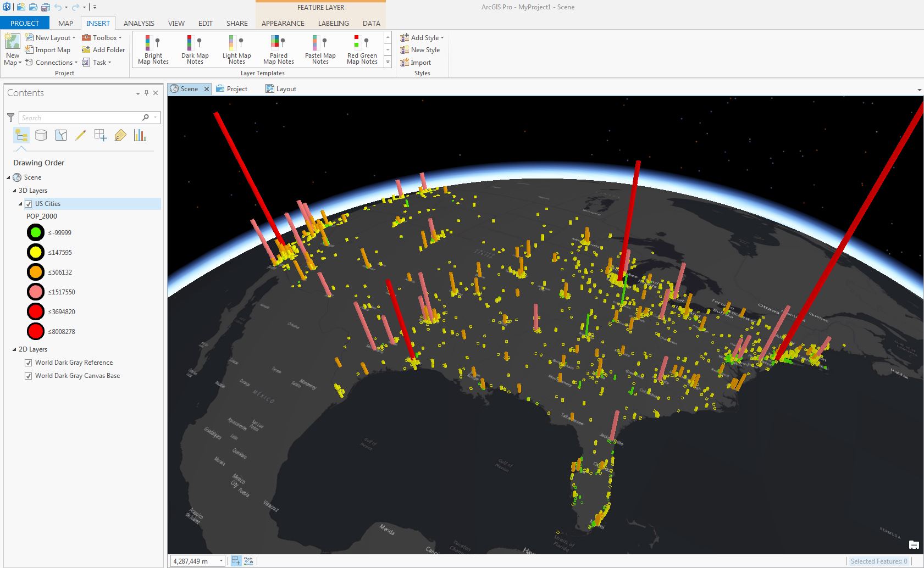Switch to the APPEARANCE ribbon tab

coord(283,23)
